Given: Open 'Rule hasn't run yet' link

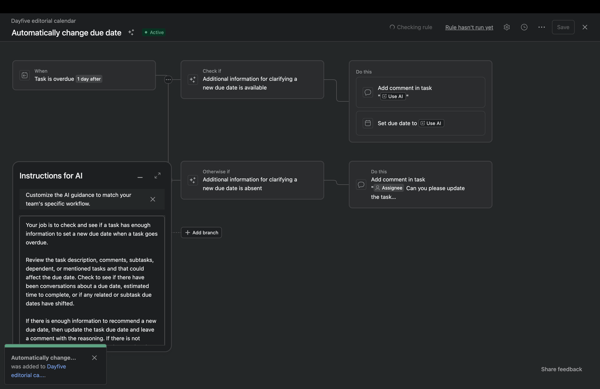Looking at the screenshot, I should (469, 28).
